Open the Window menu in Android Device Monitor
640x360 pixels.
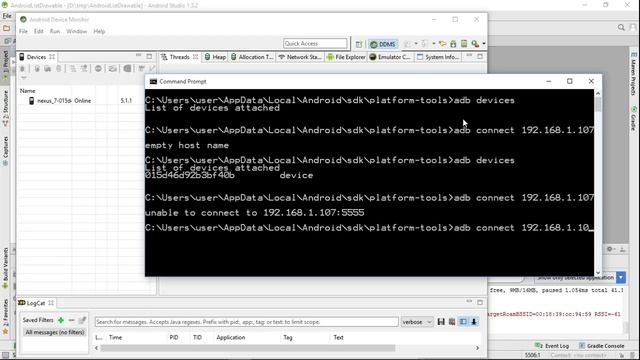76,31
